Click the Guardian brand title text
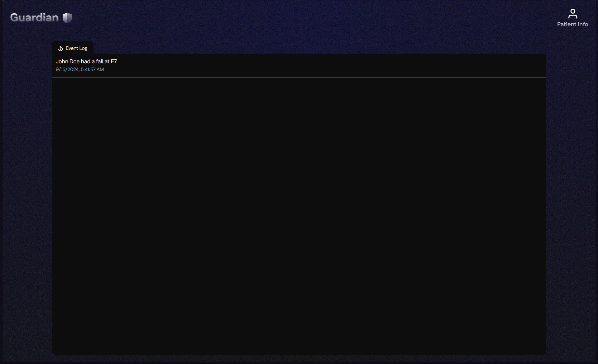598x364 pixels. (x=34, y=17)
